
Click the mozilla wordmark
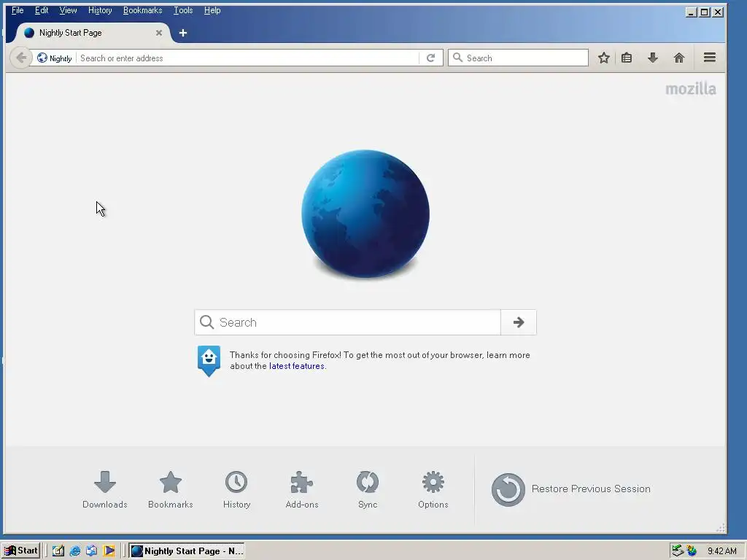coord(690,89)
